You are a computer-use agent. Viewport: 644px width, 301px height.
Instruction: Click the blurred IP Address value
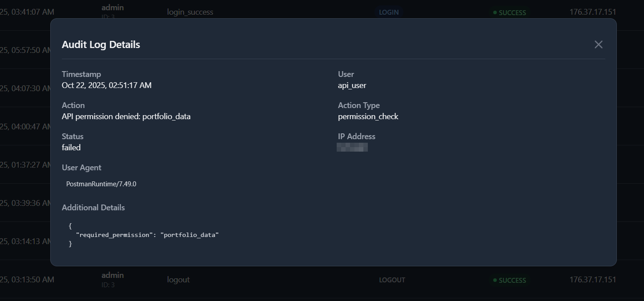click(x=352, y=147)
